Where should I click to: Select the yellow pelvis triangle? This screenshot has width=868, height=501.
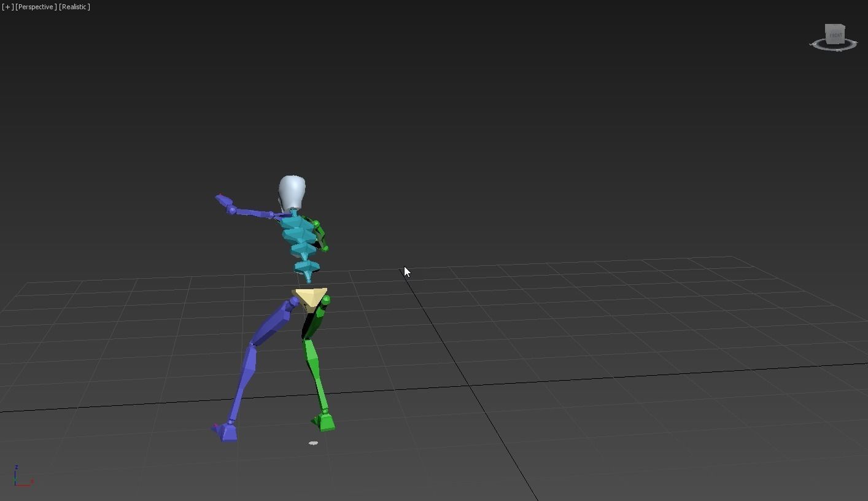[312, 297]
